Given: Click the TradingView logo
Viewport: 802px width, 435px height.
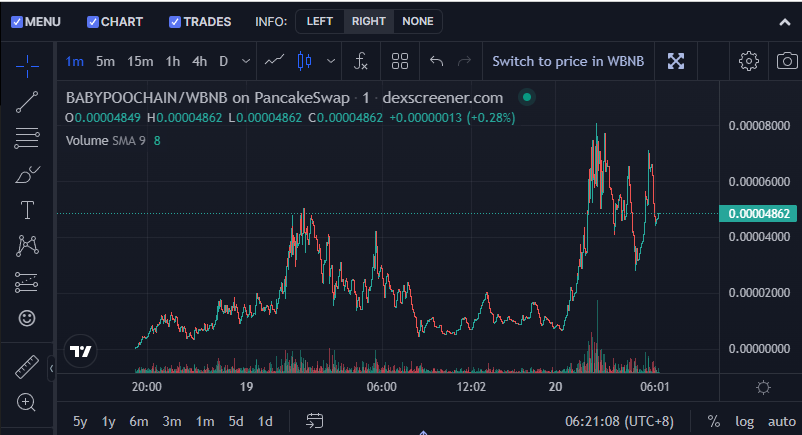Looking at the screenshot, I should pyautogui.click(x=80, y=352).
